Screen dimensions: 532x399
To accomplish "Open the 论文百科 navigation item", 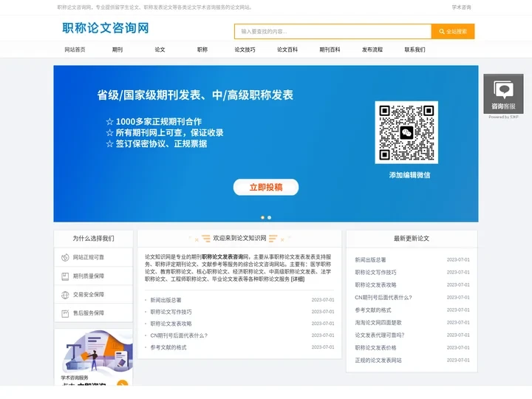I will [x=287, y=50].
